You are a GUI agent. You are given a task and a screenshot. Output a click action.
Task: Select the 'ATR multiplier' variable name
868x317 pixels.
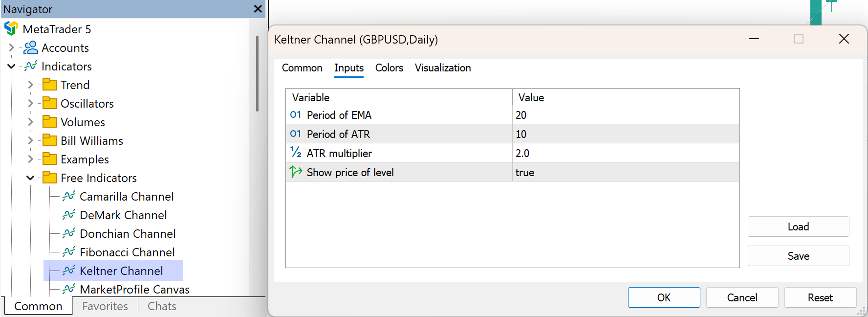(x=339, y=153)
